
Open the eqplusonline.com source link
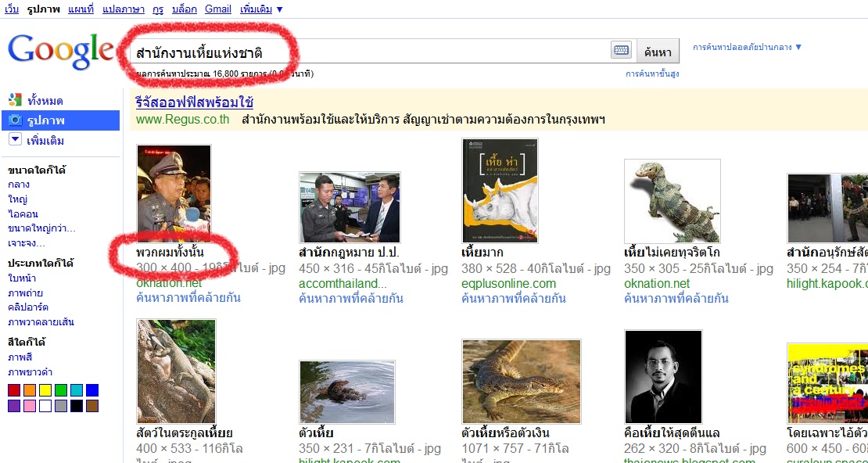(509, 284)
